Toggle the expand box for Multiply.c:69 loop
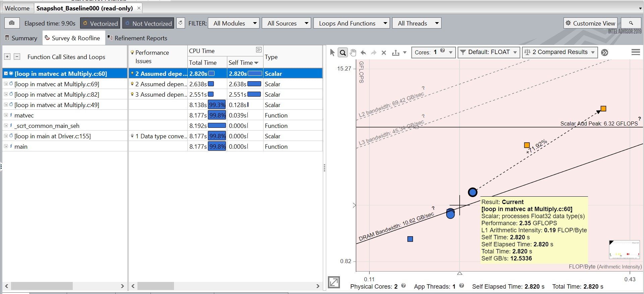The width and height of the screenshot is (644, 294). [x=6, y=84]
